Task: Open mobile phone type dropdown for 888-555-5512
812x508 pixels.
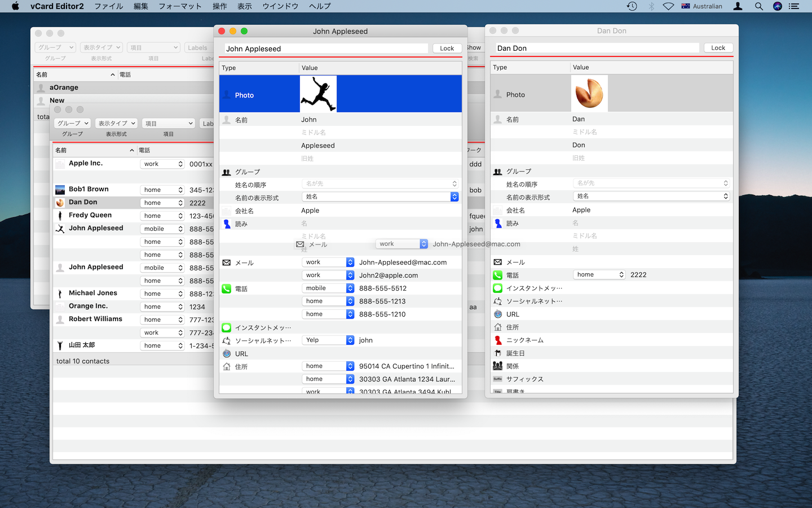Action: pyautogui.click(x=328, y=288)
